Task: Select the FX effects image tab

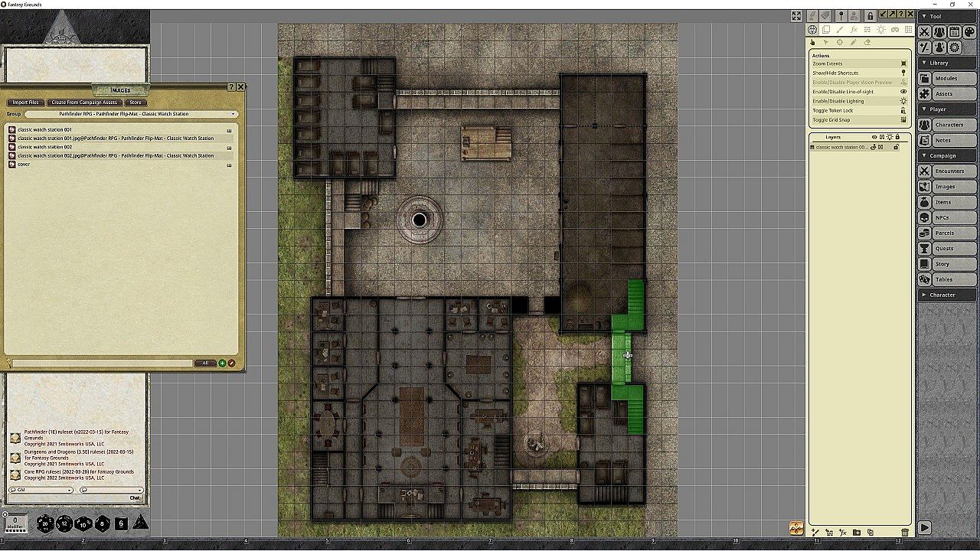Action: 854,30
